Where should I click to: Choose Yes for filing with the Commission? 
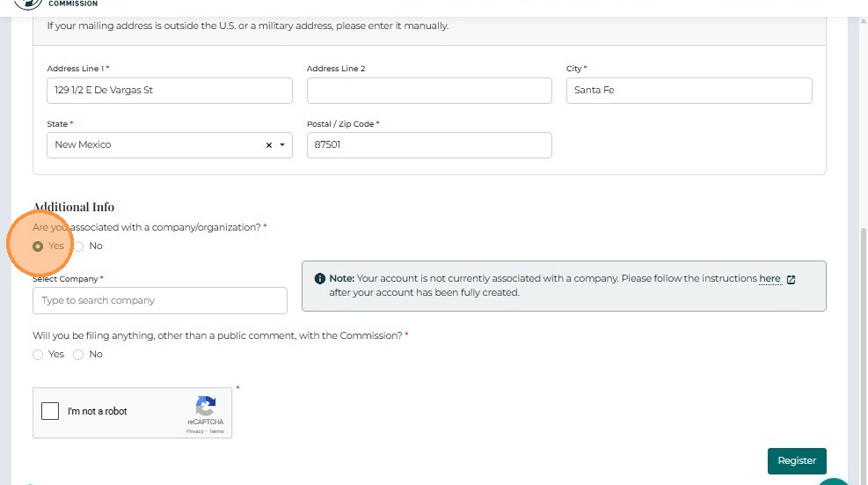click(38, 355)
